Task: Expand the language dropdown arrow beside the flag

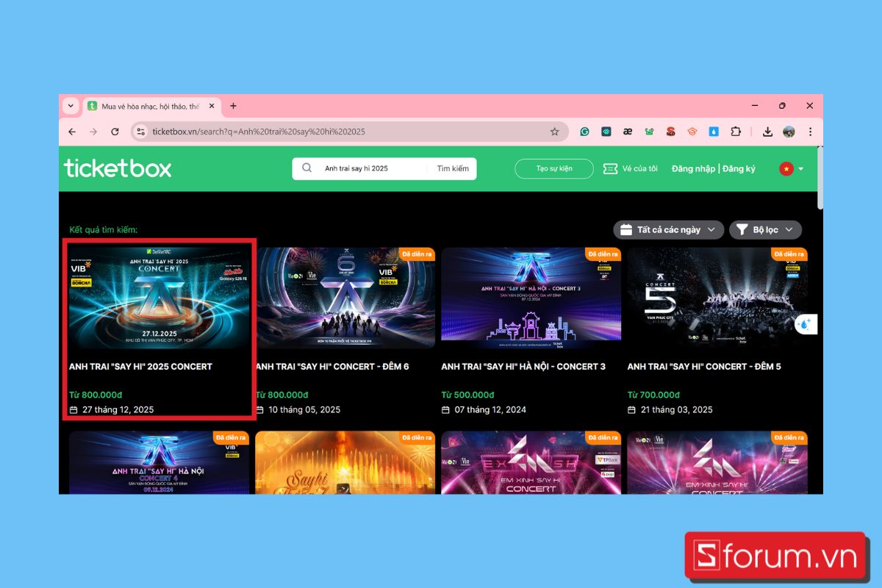Action: pyautogui.click(x=800, y=169)
